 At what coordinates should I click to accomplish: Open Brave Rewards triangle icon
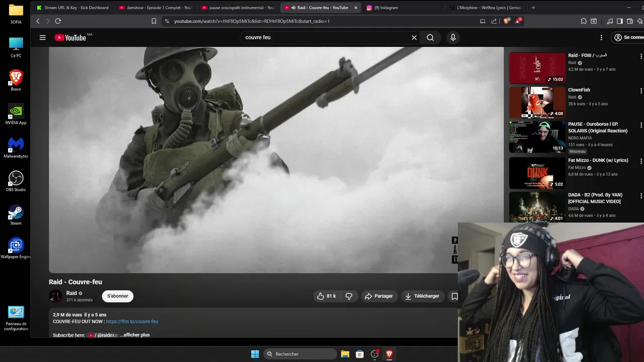(518, 21)
